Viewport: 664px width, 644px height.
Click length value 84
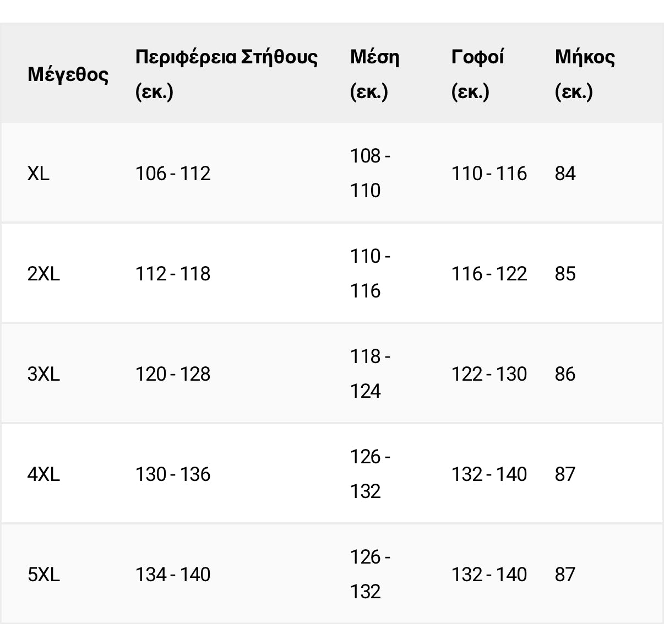coord(565,174)
